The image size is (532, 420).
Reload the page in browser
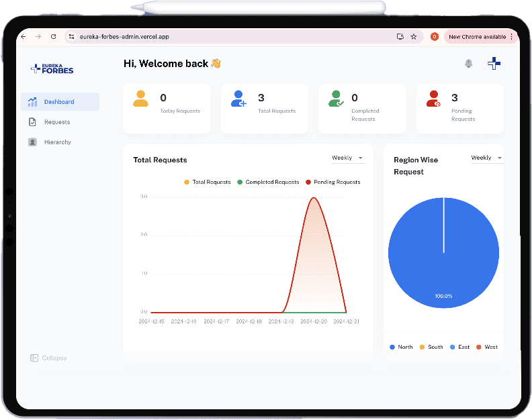coord(54,37)
